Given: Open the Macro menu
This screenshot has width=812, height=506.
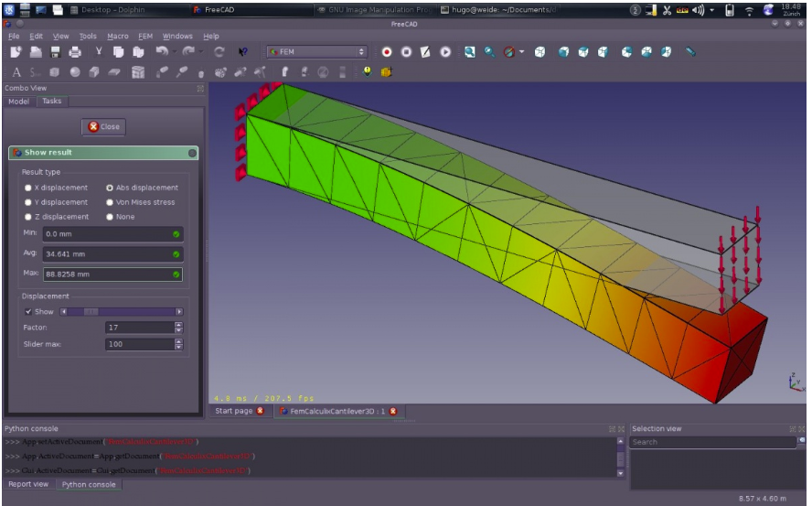Looking at the screenshot, I should tap(117, 36).
